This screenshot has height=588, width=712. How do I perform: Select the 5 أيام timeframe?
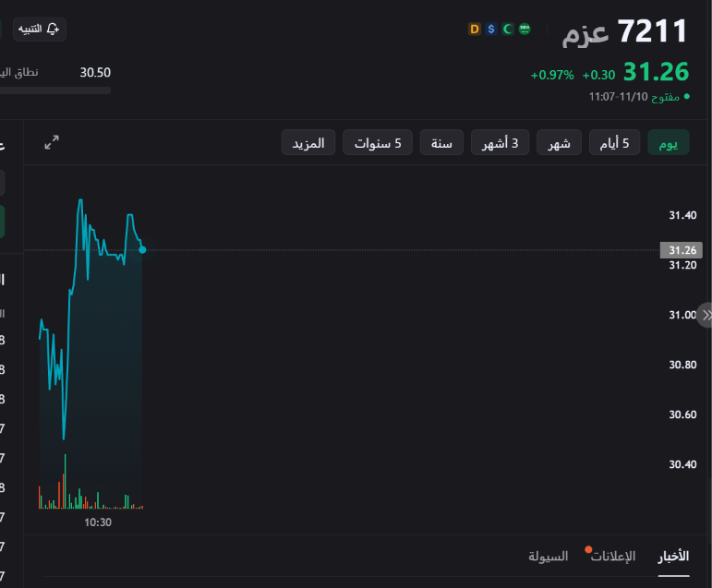[x=614, y=142]
